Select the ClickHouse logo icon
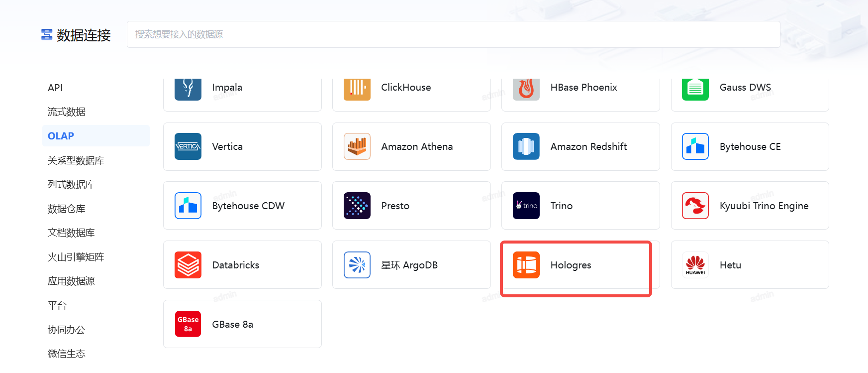This screenshot has height=373, width=868. coord(357,88)
